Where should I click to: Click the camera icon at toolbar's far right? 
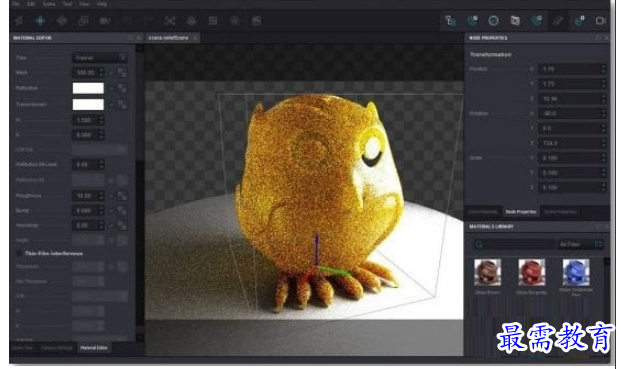coord(601,21)
